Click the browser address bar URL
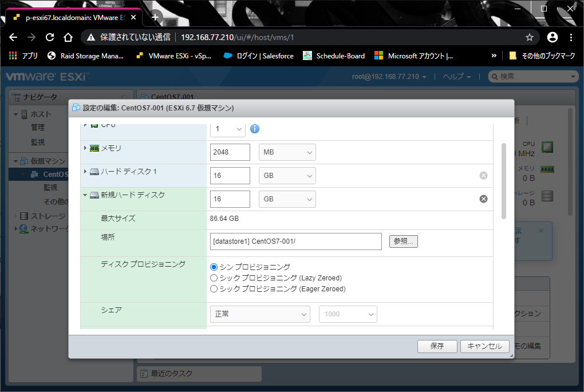 click(237, 37)
